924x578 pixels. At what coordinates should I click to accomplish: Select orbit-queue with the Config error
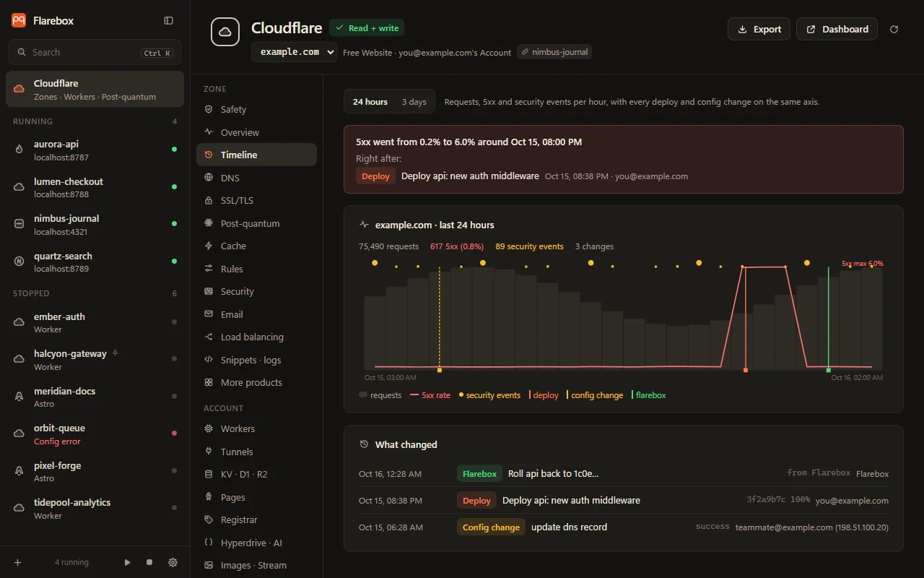[x=95, y=434]
